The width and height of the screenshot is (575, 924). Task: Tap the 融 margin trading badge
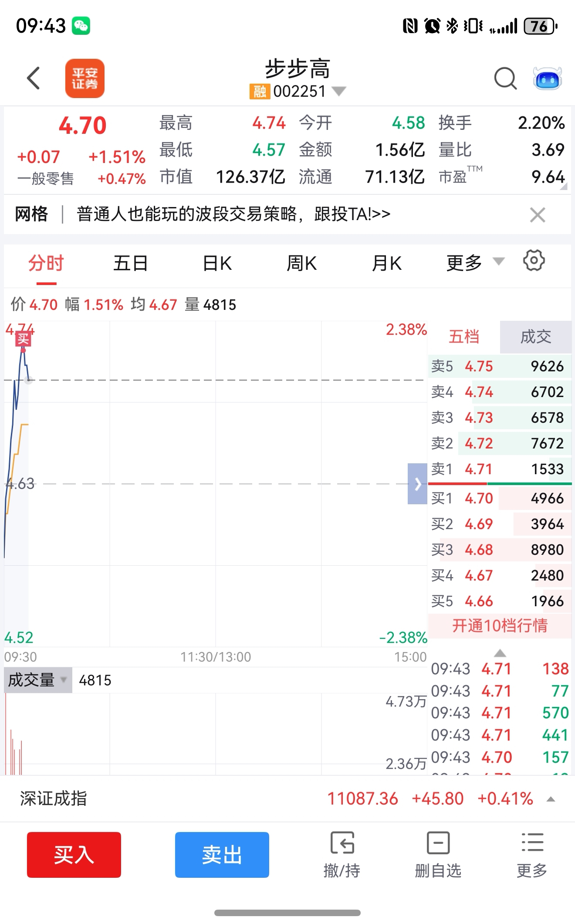coord(260,92)
